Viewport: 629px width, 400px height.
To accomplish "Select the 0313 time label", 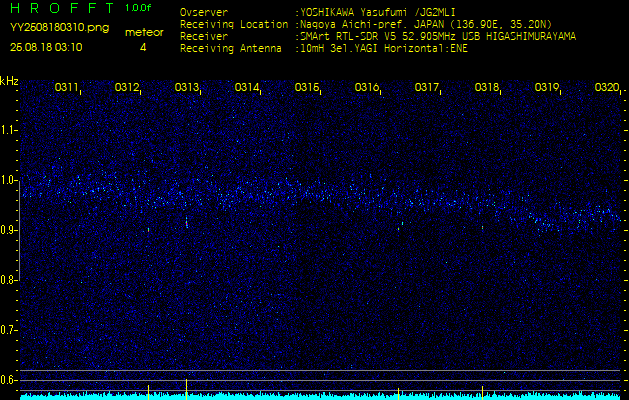I will 186,87.
